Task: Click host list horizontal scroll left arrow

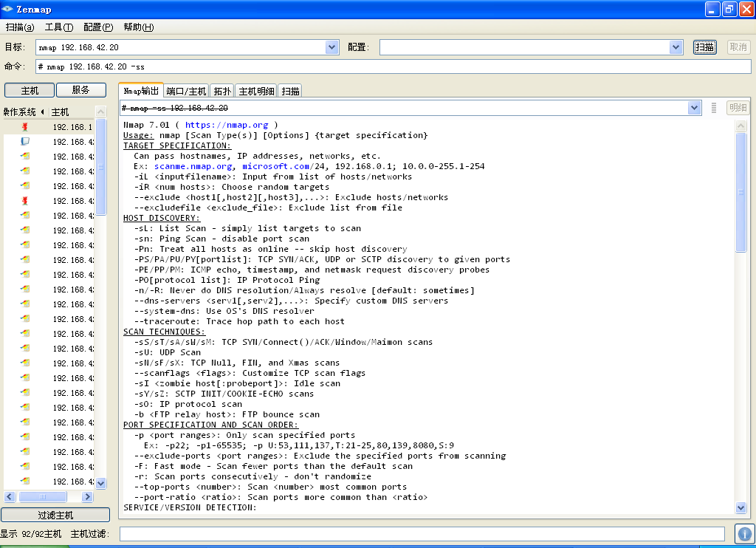Action: tap(10, 496)
